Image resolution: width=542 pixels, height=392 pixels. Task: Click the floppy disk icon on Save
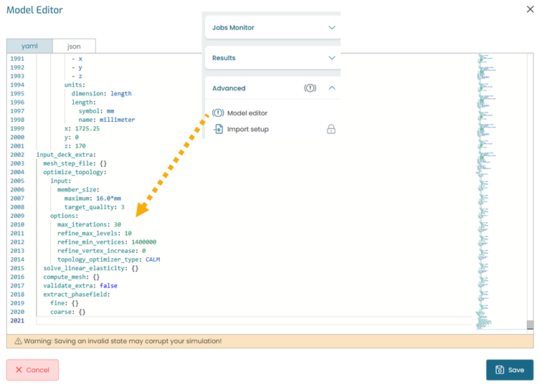coord(500,370)
